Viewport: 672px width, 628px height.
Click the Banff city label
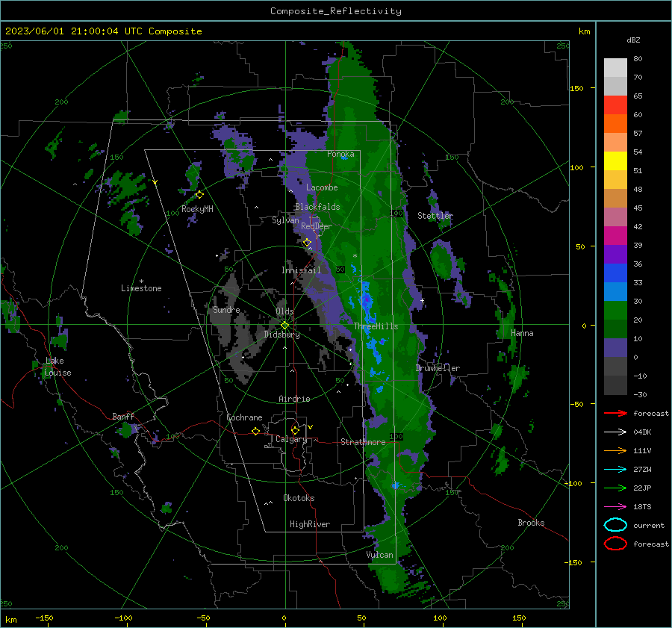(123, 417)
